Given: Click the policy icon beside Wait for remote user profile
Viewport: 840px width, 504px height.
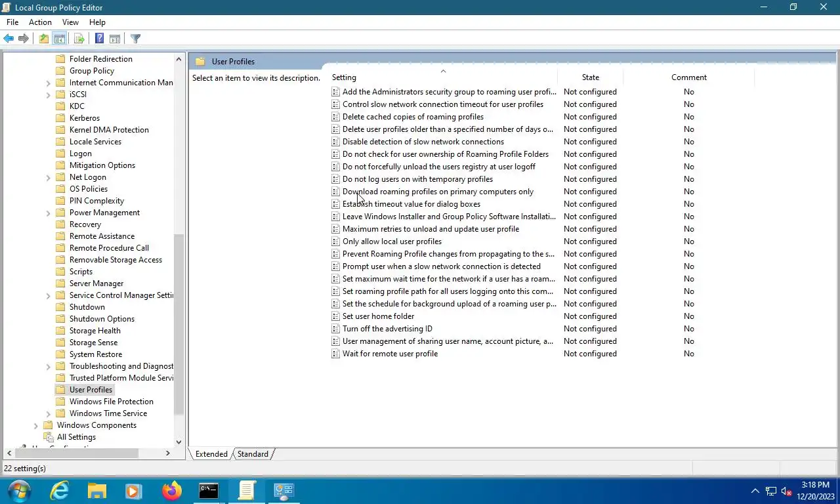Looking at the screenshot, I should 335,354.
